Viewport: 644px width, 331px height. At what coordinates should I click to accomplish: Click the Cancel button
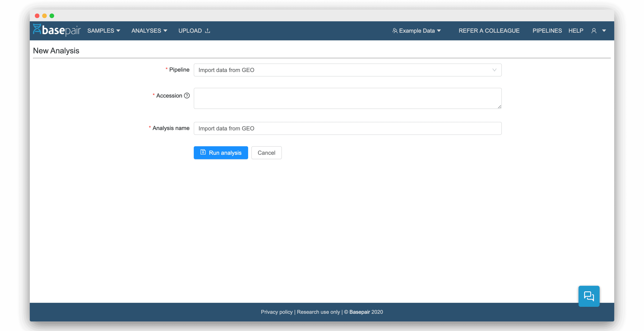tap(266, 152)
